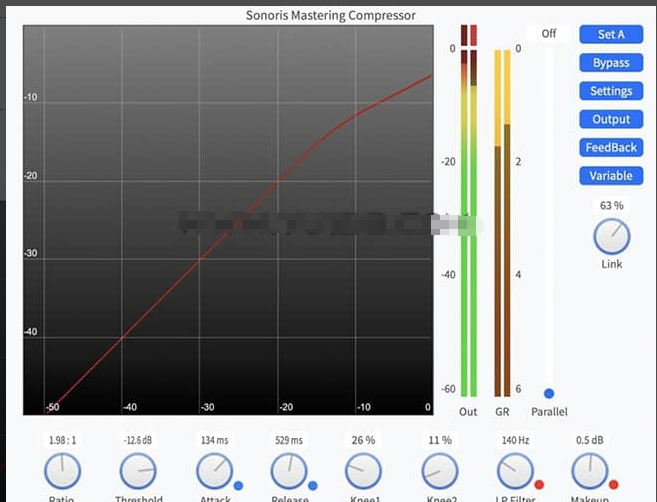Click the Parallel slider blue handle
The image size is (657, 502).
tap(549, 393)
